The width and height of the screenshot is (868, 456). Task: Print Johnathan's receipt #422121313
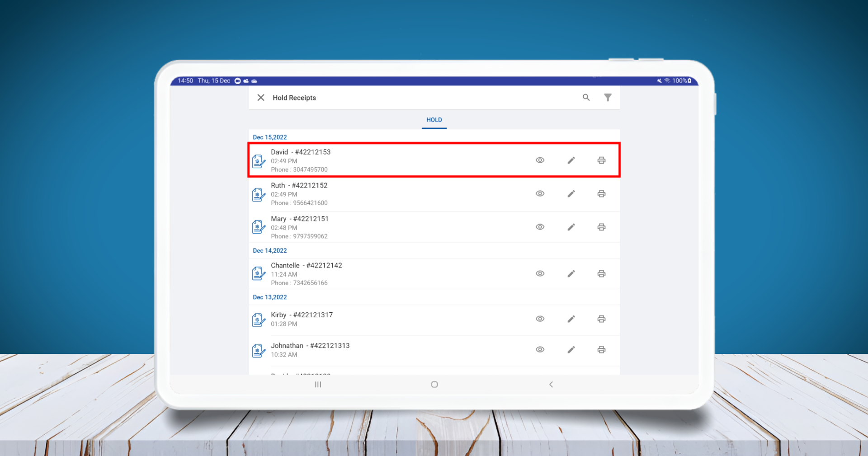click(601, 350)
